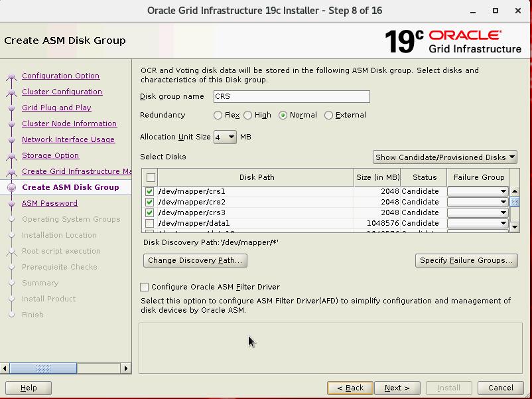This screenshot has height=399, width=532.
Task: Uncheck the /dev/mapper/crs1 disk
Action: tap(150, 191)
